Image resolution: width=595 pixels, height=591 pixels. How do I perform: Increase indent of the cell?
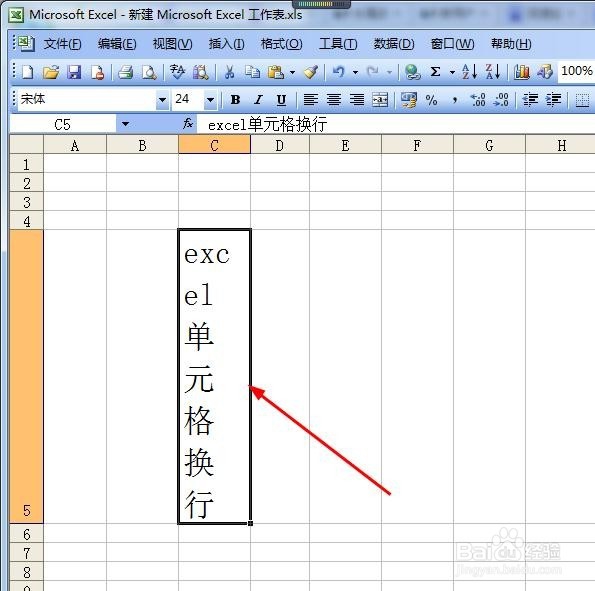(553, 100)
